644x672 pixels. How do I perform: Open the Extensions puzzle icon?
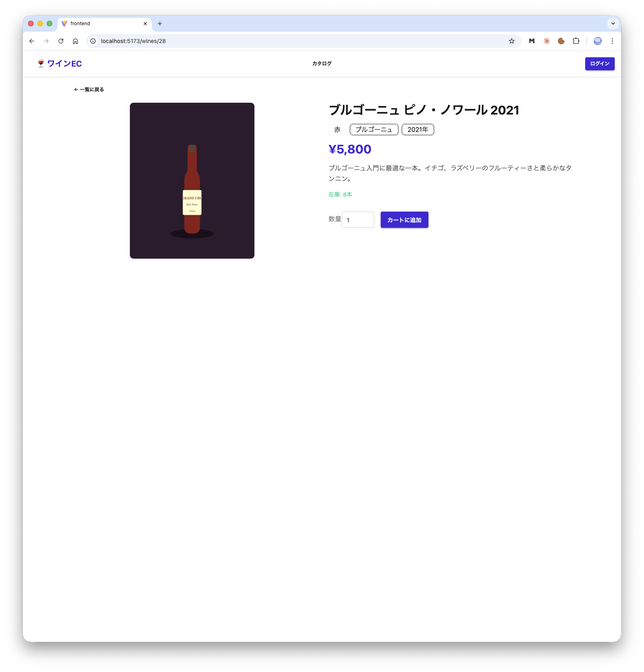[x=576, y=41]
